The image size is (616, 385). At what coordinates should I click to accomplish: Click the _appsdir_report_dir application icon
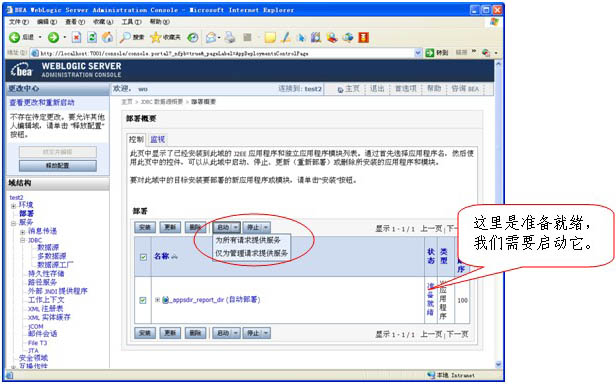click(165, 300)
